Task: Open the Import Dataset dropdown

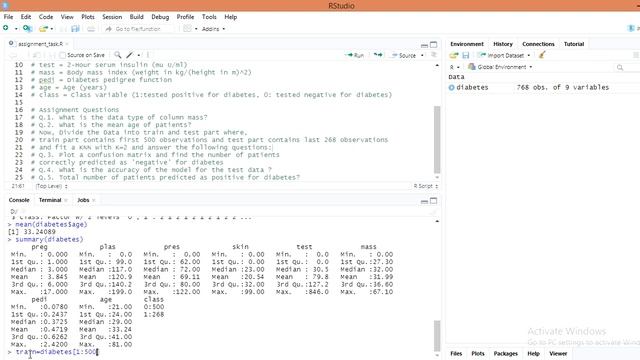Action: [504, 55]
